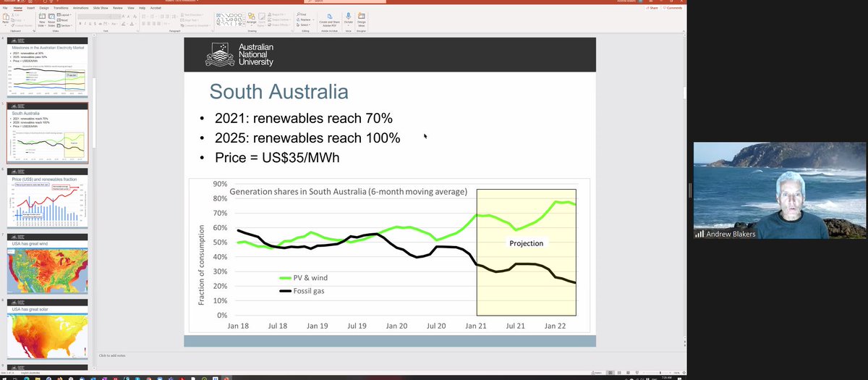Toggle Italic formatting
This screenshot has height=380, width=868.
(85, 23)
